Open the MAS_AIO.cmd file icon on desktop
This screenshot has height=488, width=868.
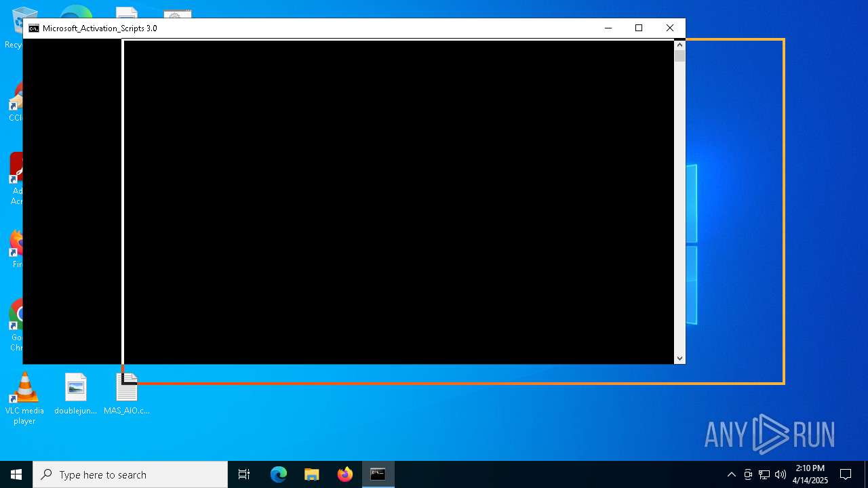point(127,394)
